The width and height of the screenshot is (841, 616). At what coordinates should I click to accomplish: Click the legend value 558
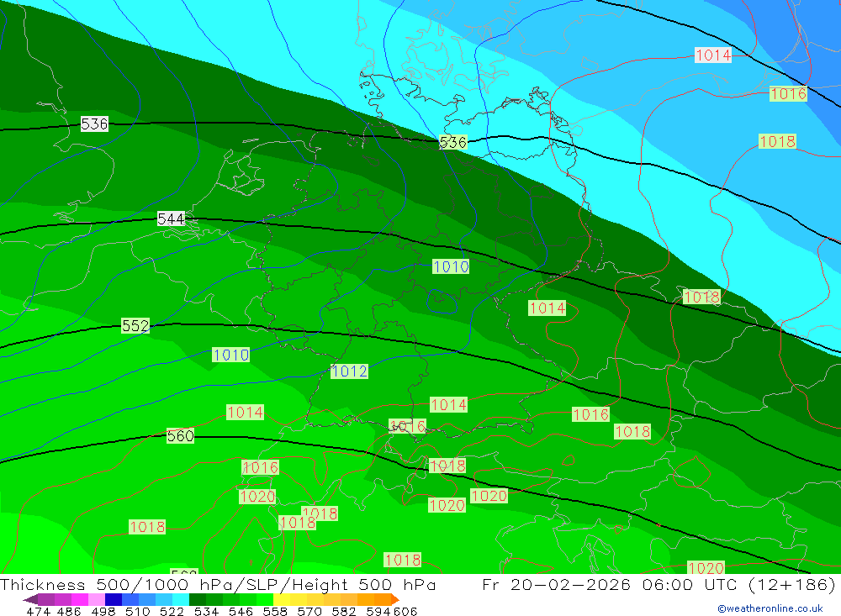pos(275,611)
